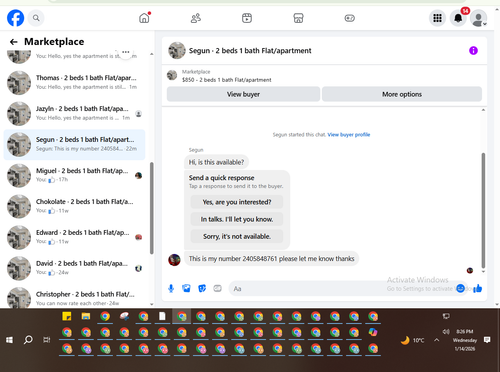The width and height of the screenshot is (500, 372).
Task: Open the Gaming controller icon
Action: [x=349, y=18]
